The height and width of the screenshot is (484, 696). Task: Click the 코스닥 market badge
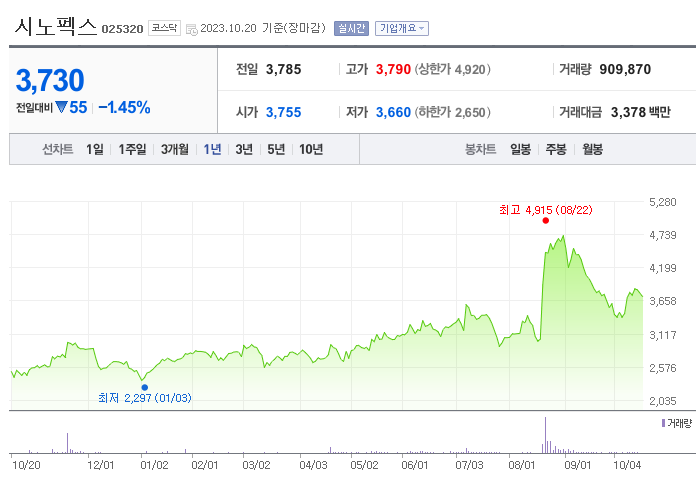[164, 28]
